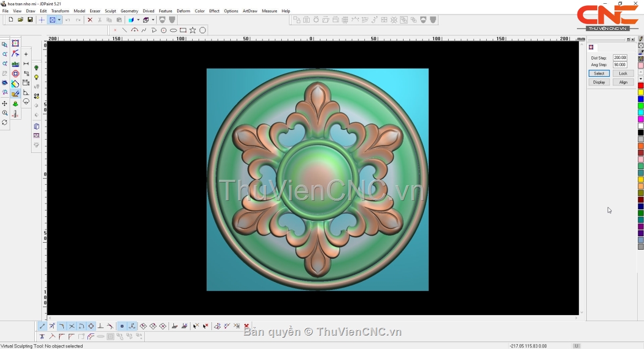Pick the black color swatch
The height and width of the screenshot is (349, 644).
(x=641, y=133)
